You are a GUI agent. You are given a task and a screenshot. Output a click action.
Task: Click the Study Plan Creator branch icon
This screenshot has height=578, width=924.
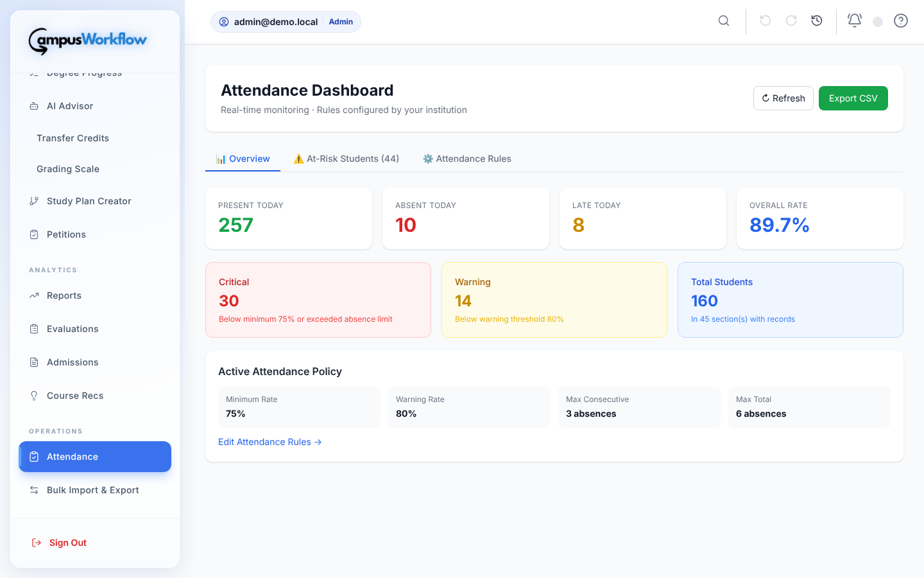[34, 201]
